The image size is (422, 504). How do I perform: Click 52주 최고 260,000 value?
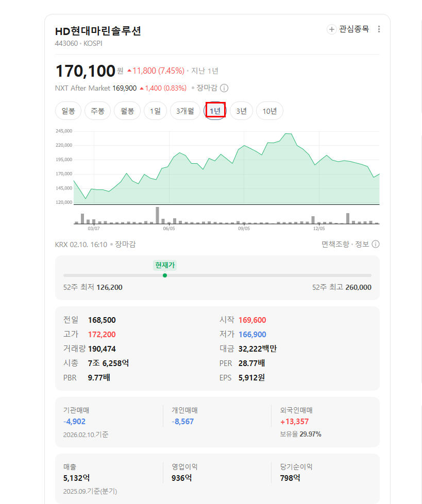click(358, 287)
